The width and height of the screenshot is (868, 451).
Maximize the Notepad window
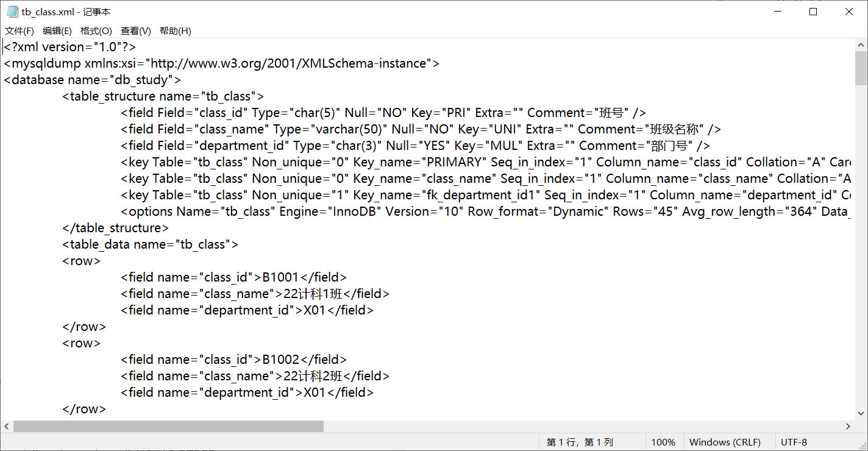tap(813, 12)
